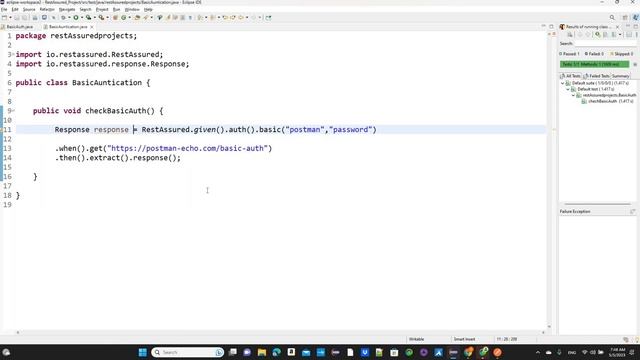Open the External Tools dropdown arrow
Image resolution: width=640 pixels, height=360 pixels.
(x=107, y=18)
